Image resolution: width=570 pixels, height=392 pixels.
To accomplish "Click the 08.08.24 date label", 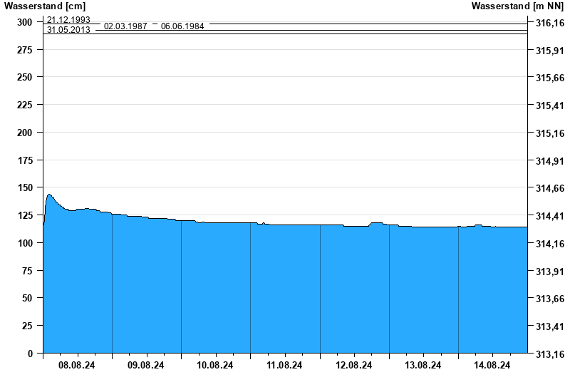I will (77, 365).
